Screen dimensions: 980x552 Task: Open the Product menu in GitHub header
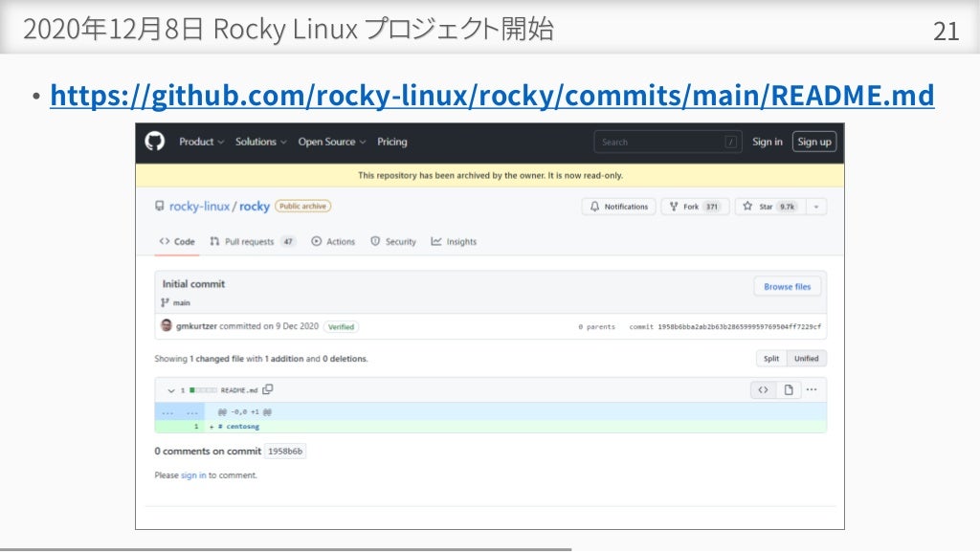(201, 142)
